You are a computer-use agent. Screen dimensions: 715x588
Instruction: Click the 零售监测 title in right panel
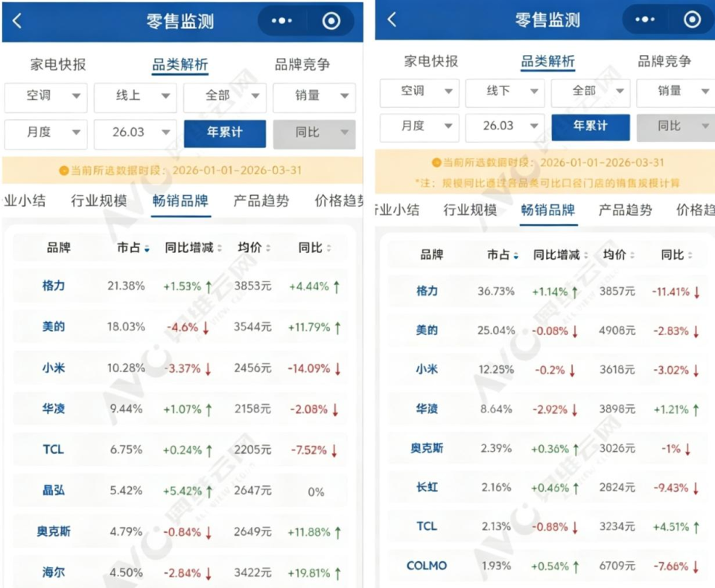pyautogui.click(x=547, y=20)
